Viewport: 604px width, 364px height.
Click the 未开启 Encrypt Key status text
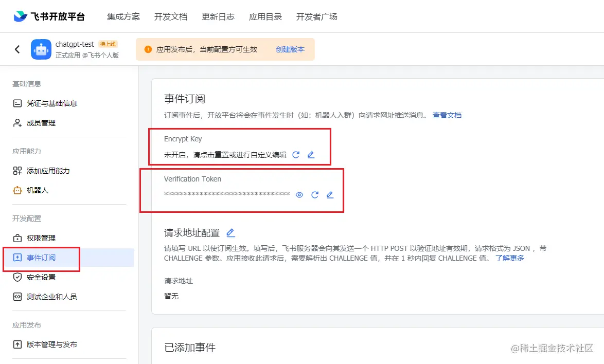pos(225,155)
